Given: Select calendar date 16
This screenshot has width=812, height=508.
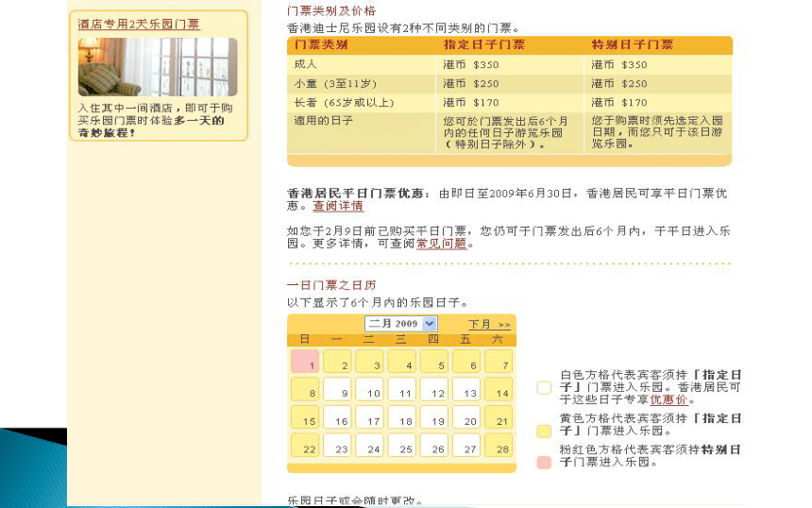Looking at the screenshot, I should 337,417.
